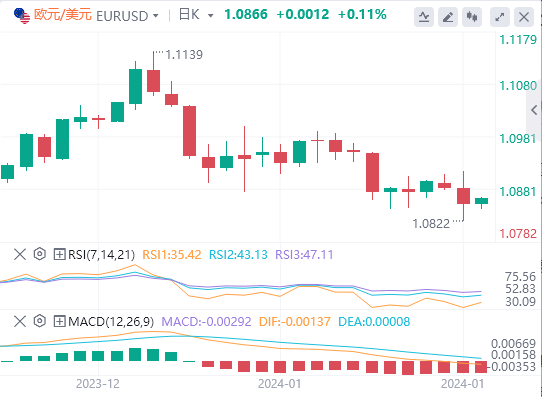Image resolution: width=542 pixels, height=397 pixels.
Task: Click the 1.1080 price axis label
Action: (x=518, y=86)
